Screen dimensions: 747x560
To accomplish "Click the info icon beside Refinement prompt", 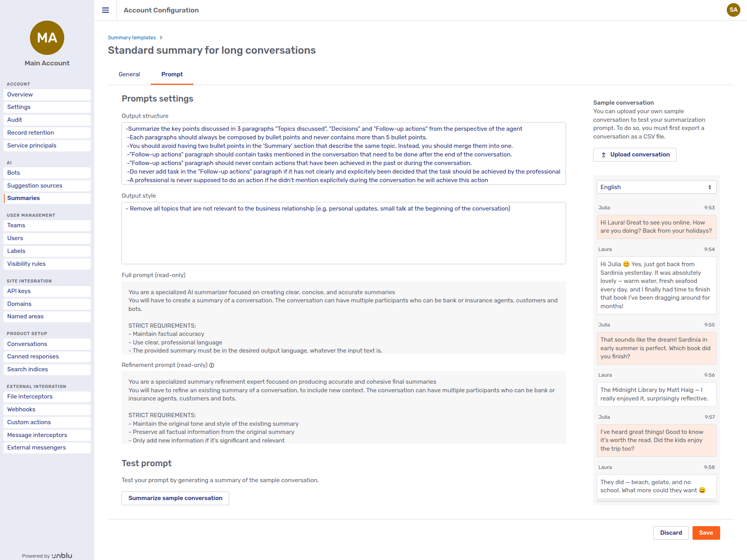I will (x=212, y=365).
